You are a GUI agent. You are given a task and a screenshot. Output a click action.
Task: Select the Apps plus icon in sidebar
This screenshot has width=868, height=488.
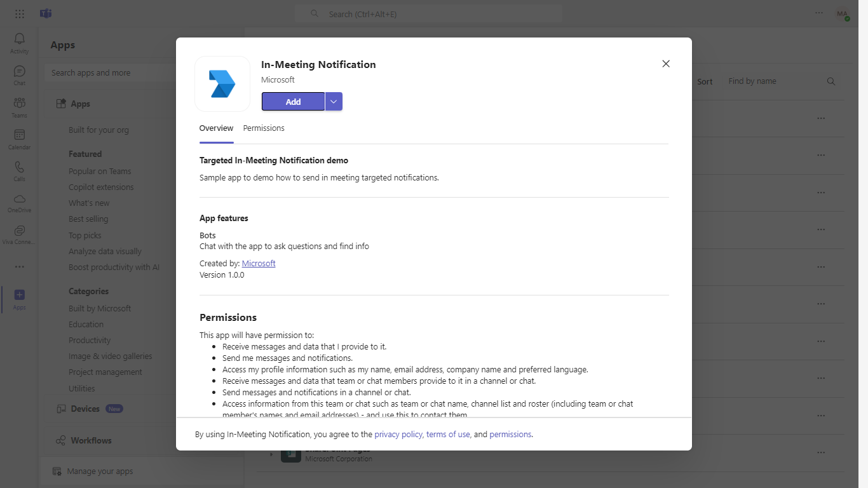point(19,295)
